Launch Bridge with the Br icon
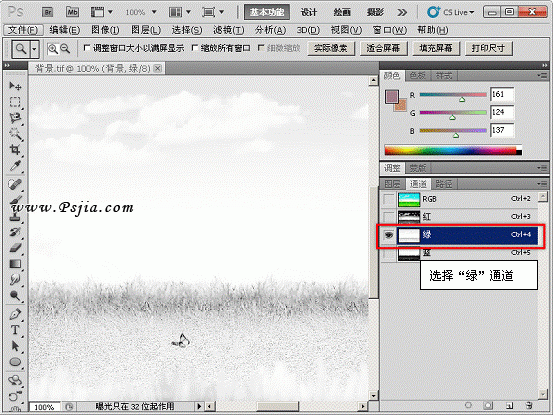 [x=47, y=12]
